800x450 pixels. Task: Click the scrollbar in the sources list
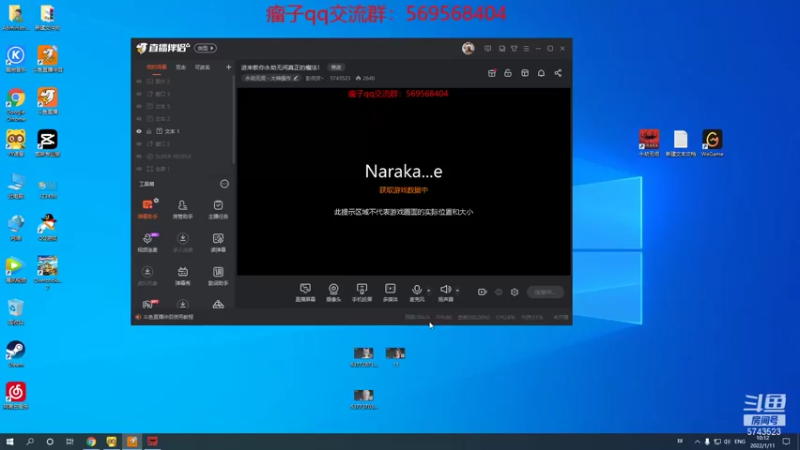(x=234, y=120)
